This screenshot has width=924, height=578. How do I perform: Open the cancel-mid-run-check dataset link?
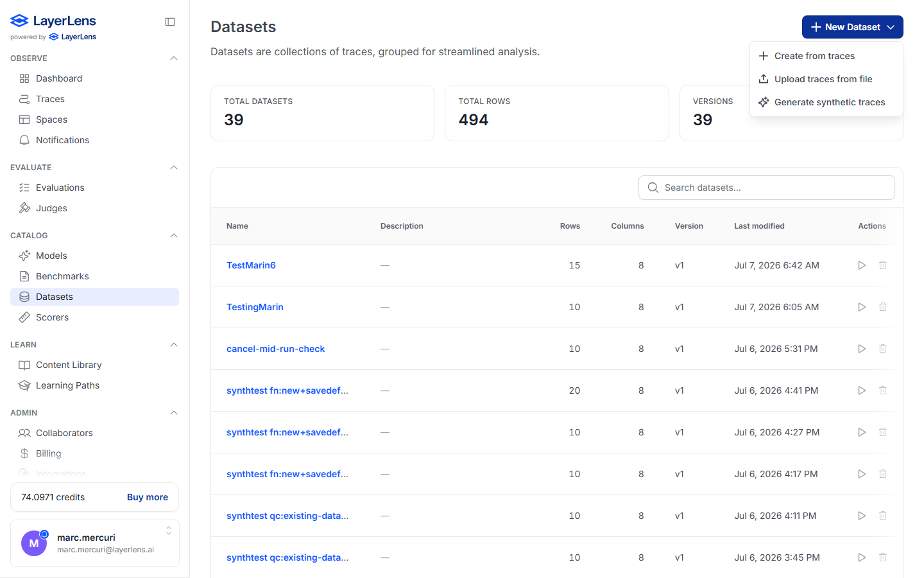[275, 349]
